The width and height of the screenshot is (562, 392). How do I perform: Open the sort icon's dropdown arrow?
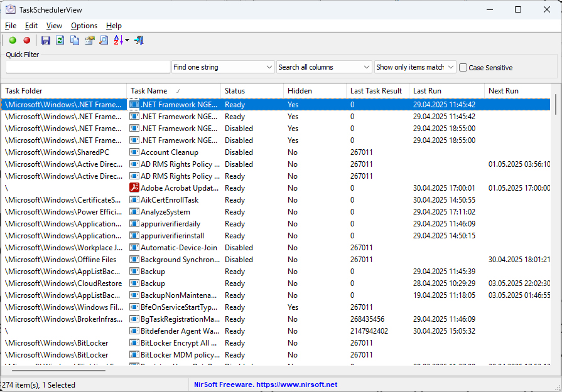[x=127, y=40]
